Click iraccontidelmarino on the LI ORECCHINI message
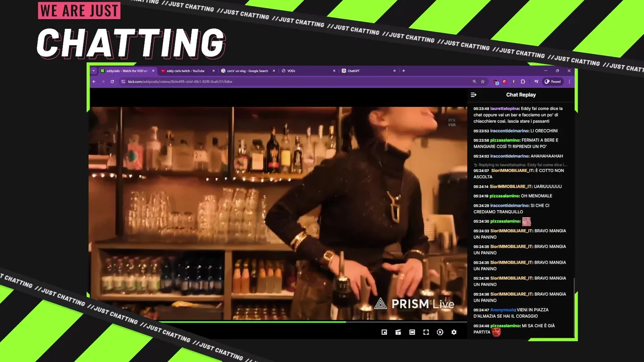644x362 pixels. 510,131
